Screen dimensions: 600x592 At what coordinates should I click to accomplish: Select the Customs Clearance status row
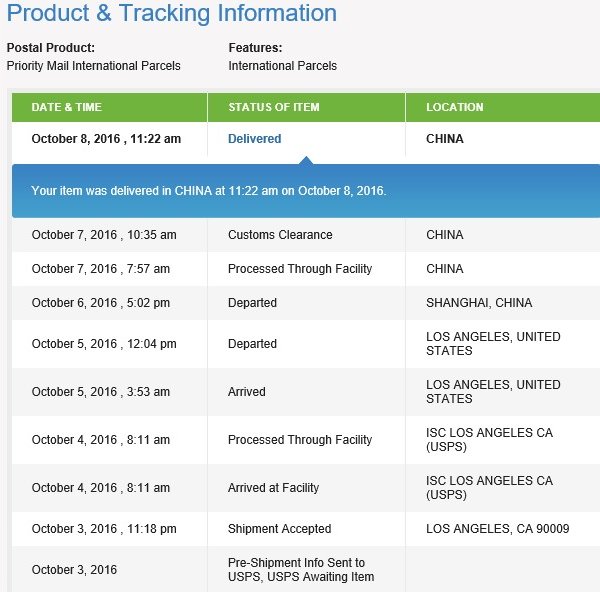[306, 235]
